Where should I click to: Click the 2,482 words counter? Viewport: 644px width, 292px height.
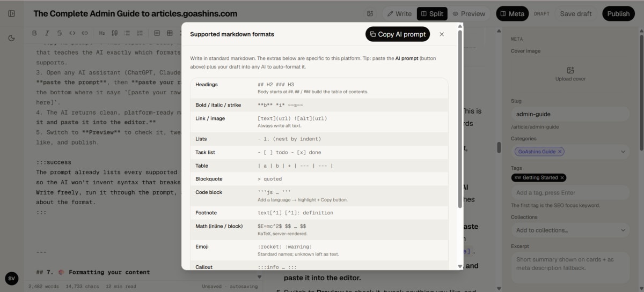tap(44, 287)
